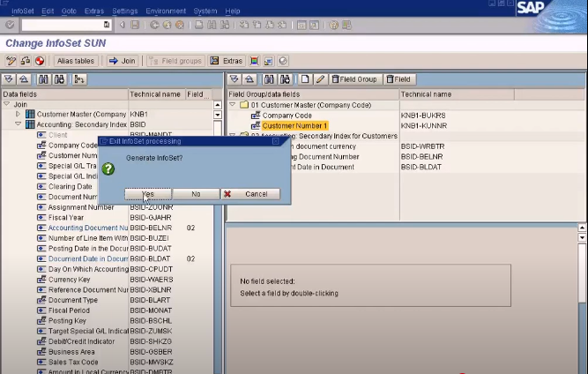Collapse all nodes in Data fields panel
Screen dimensions: 588x374
pyautogui.click(x=24, y=79)
